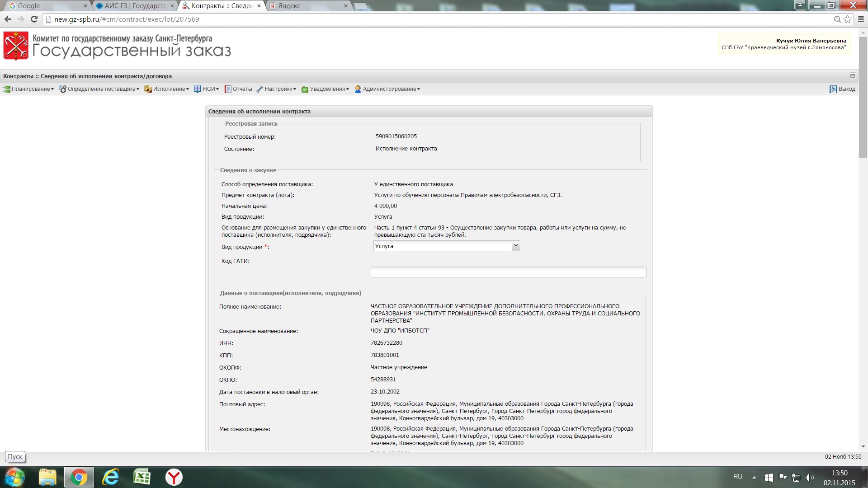Open the Chrome menu hamburger icon

click(861, 19)
